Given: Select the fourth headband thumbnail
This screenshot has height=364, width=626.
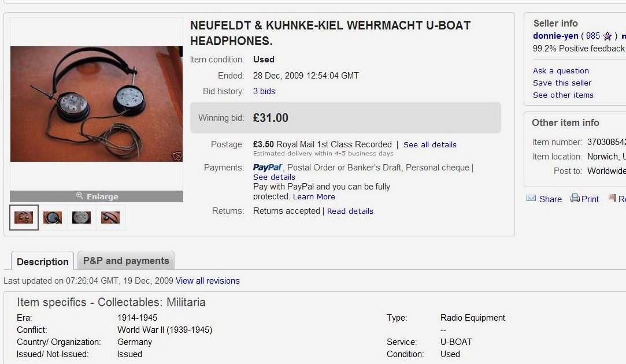Looking at the screenshot, I should click(110, 217).
